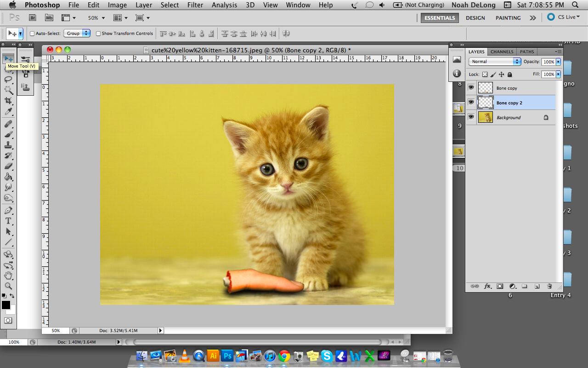588x368 pixels.
Task: Launch Adobe Bridge from the application bar
Action: [x=33, y=18]
